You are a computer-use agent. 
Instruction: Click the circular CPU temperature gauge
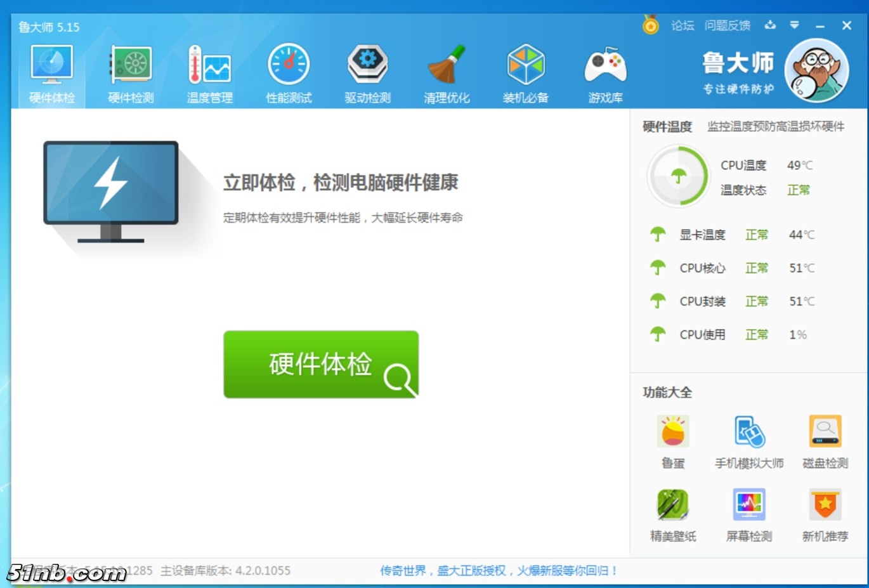[679, 176]
